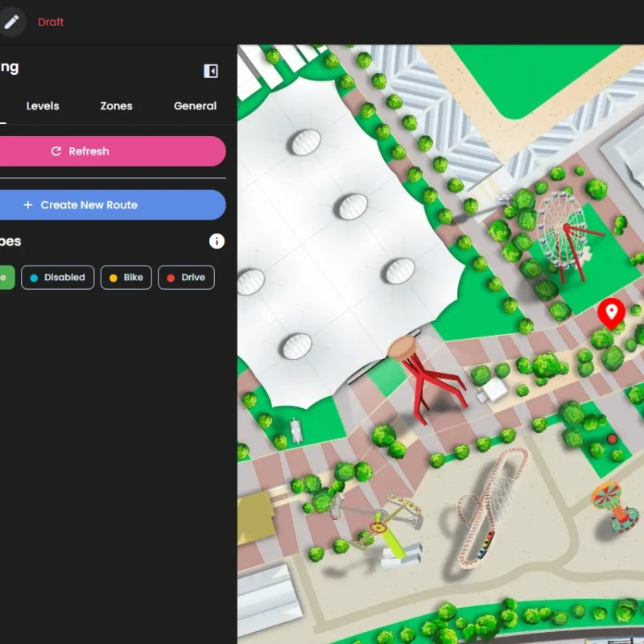Click the small red dot marker near the path
Screen dimensions: 644x644
(613, 439)
